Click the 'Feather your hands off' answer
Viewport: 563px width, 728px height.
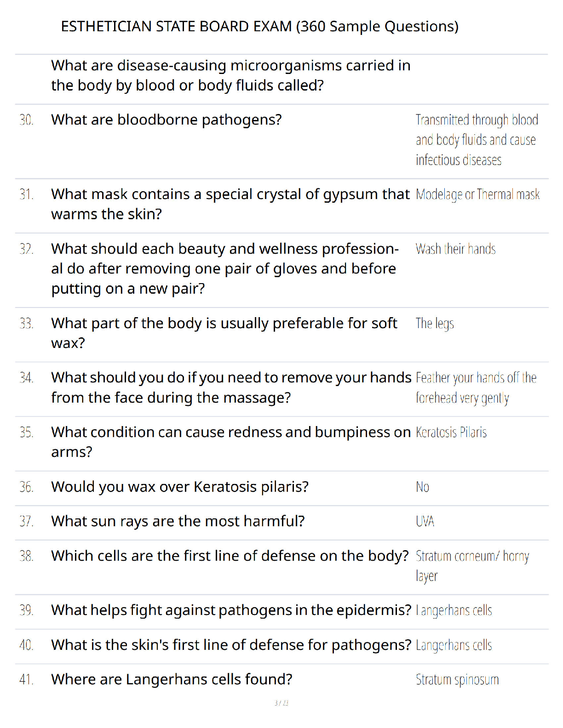pos(476,388)
